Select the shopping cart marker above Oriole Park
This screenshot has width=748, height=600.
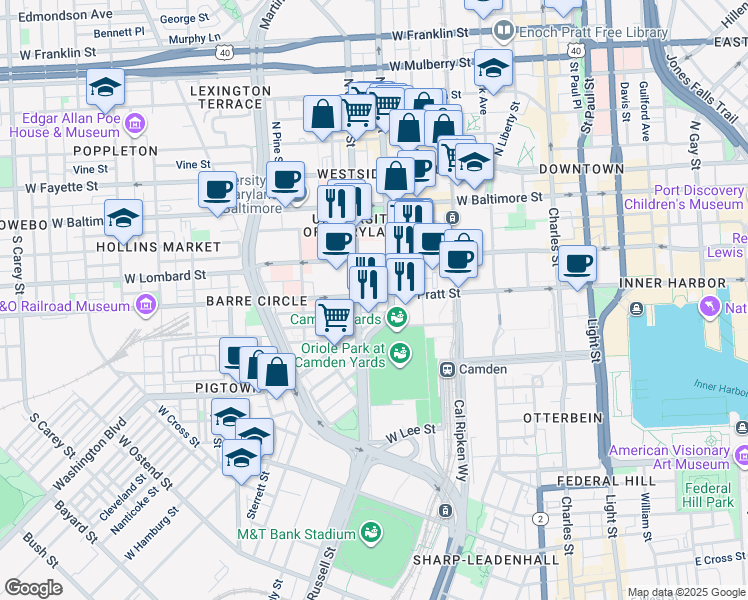point(334,319)
